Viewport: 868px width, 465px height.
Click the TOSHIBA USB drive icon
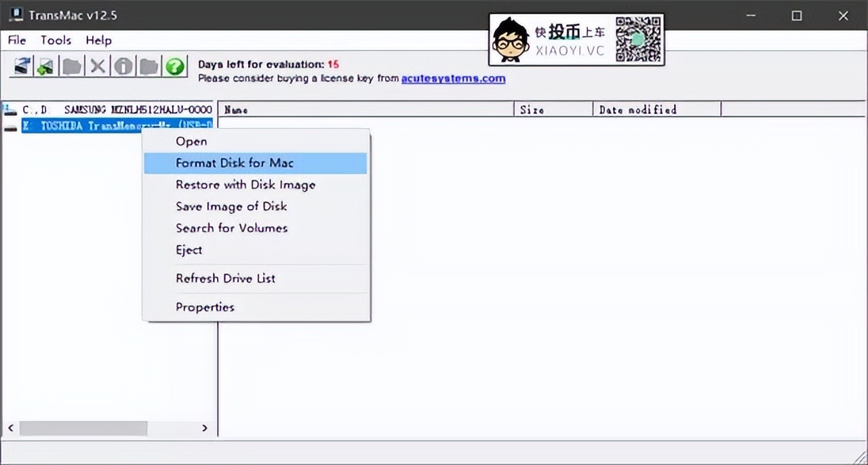click(x=10, y=126)
